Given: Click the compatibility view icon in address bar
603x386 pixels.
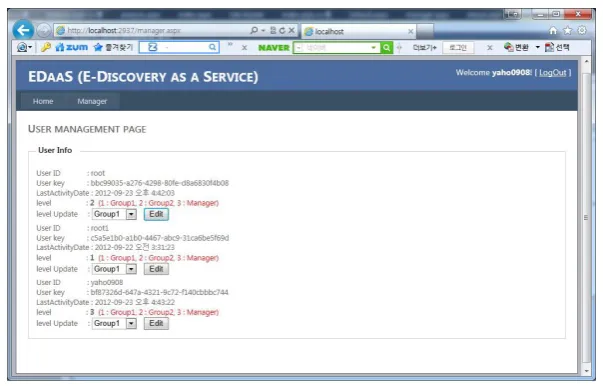Looking at the screenshot, I should [273, 30].
